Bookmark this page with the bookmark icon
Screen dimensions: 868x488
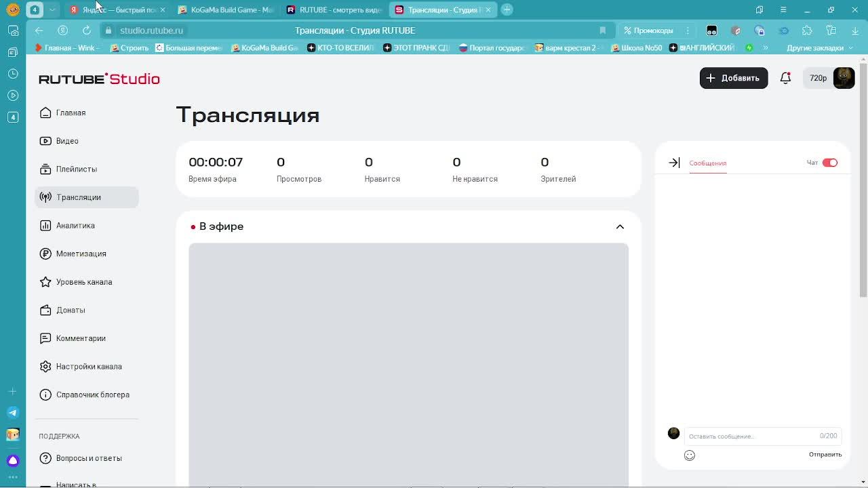[602, 30]
